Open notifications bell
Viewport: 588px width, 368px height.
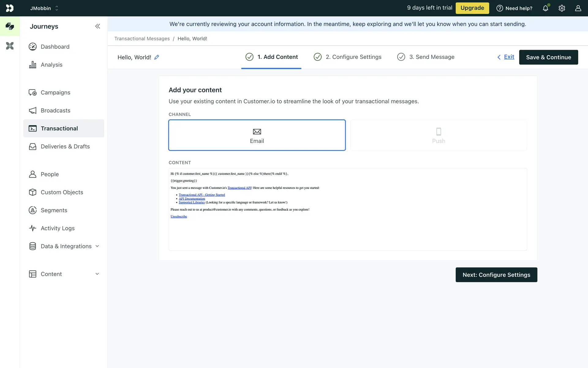545,8
